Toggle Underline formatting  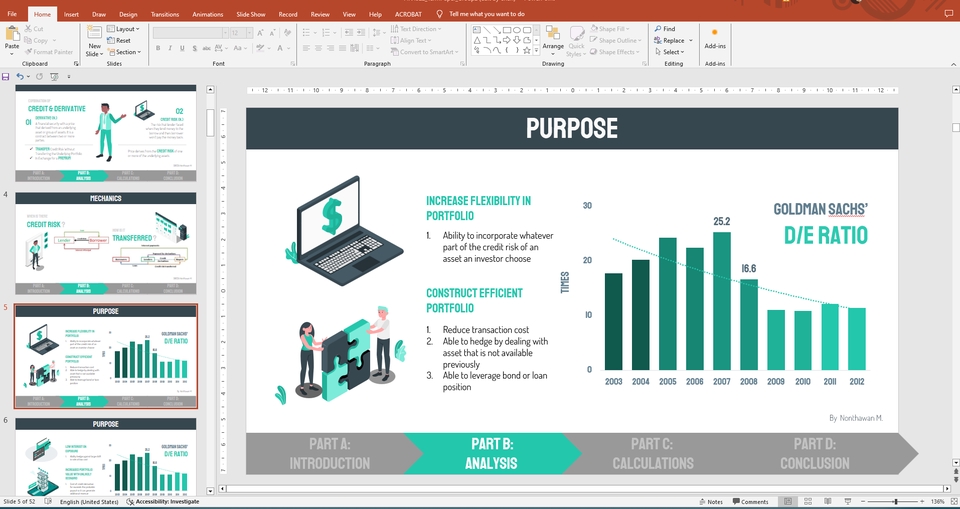tap(182, 48)
